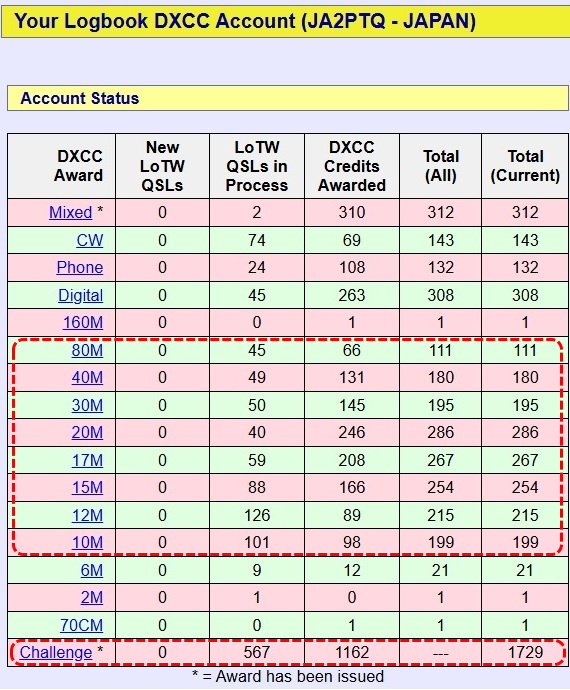
Task: Open the 80M band link
Action: point(87,350)
